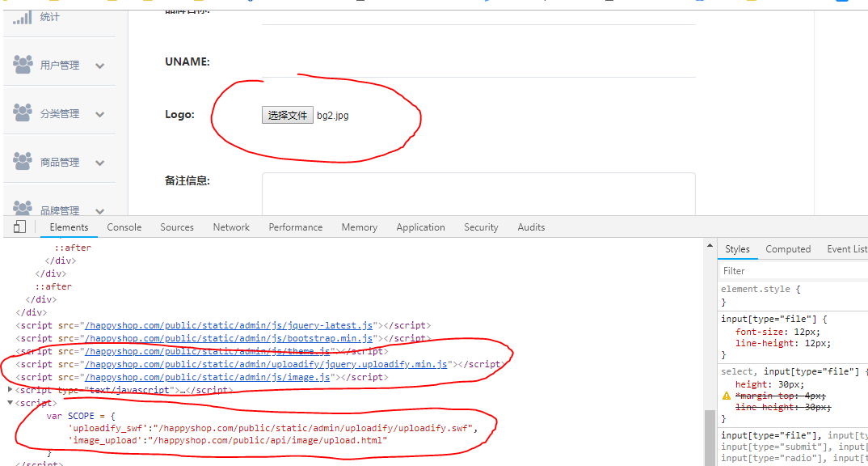
Task: Click the 用户管理 sidebar label
Action: click(60, 66)
